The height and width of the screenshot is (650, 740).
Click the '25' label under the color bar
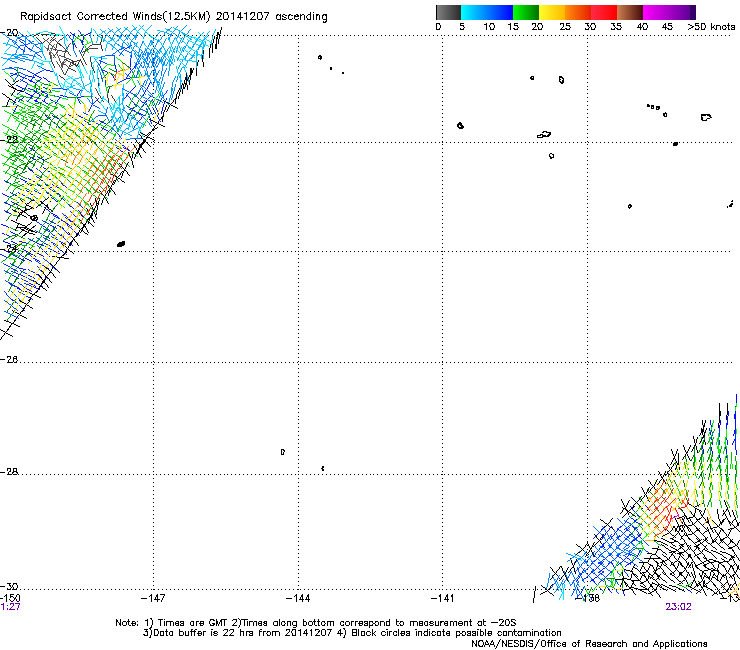click(565, 26)
